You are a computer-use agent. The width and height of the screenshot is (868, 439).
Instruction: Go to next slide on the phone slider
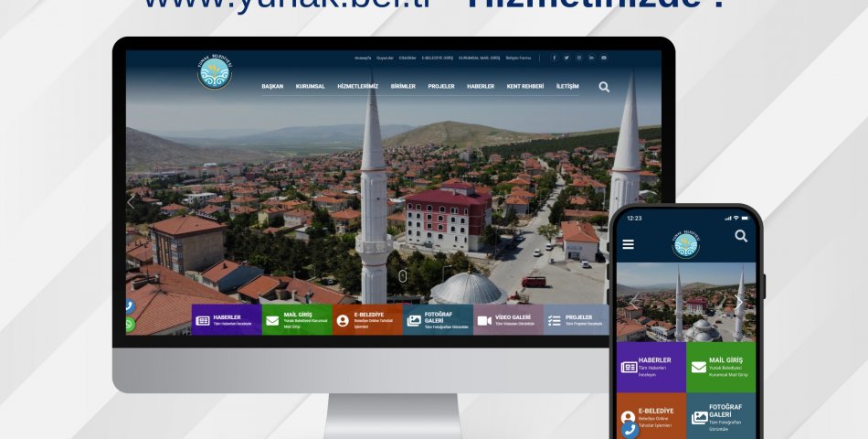pos(738,302)
